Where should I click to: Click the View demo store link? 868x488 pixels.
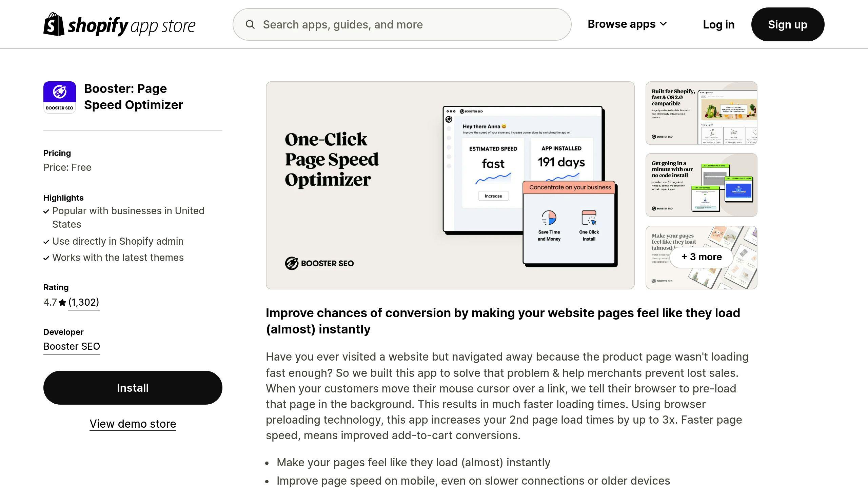coord(132,424)
